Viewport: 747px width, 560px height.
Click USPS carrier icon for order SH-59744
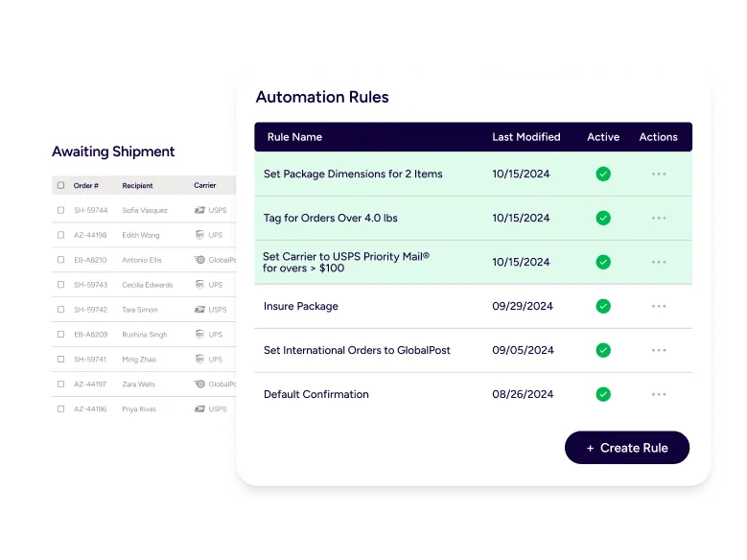click(x=199, y=210)
